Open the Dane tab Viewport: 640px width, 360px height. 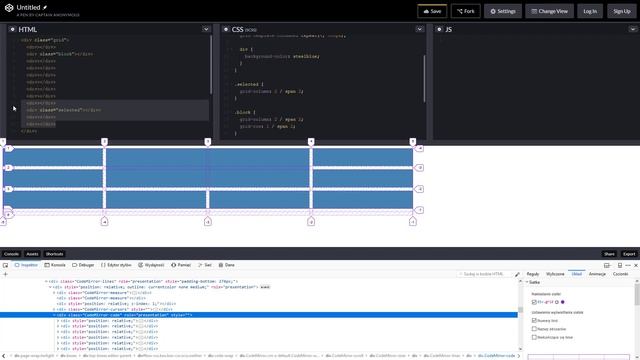[x=227, y=265]
